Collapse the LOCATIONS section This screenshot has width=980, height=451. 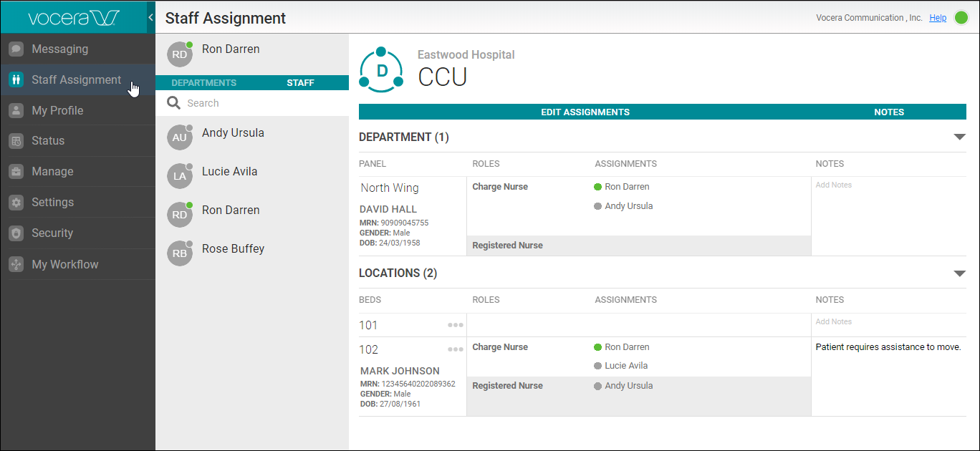coord(959,273)
